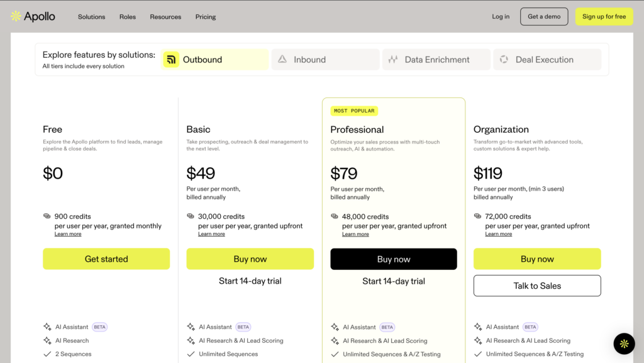This screenshot has width=644, height=363.
Task: Open the floating asterisk widget bottom right
Action: click(x=623, y=343)
